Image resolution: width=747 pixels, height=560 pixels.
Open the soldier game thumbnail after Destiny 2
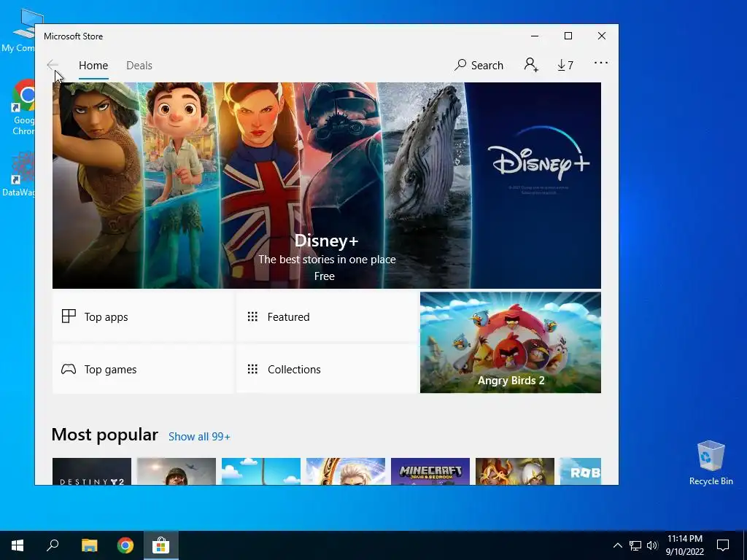click(177, 472)
